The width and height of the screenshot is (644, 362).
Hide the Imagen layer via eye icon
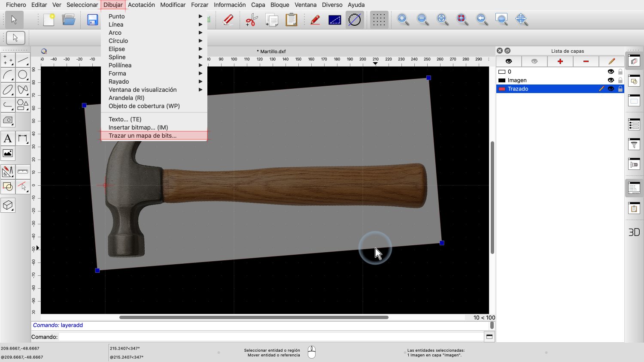tap(611, 80)
